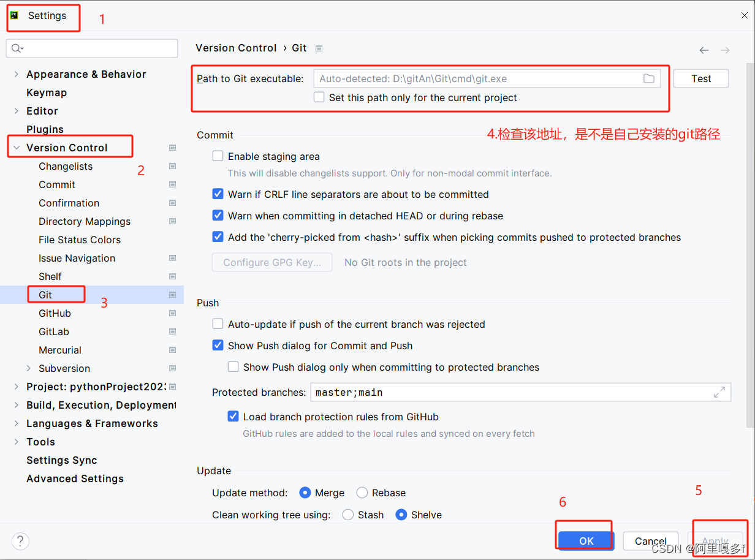Collapse the Version Control section
Image resolution: width=755 pixels, height=560 pixels.
coord(16,148)
